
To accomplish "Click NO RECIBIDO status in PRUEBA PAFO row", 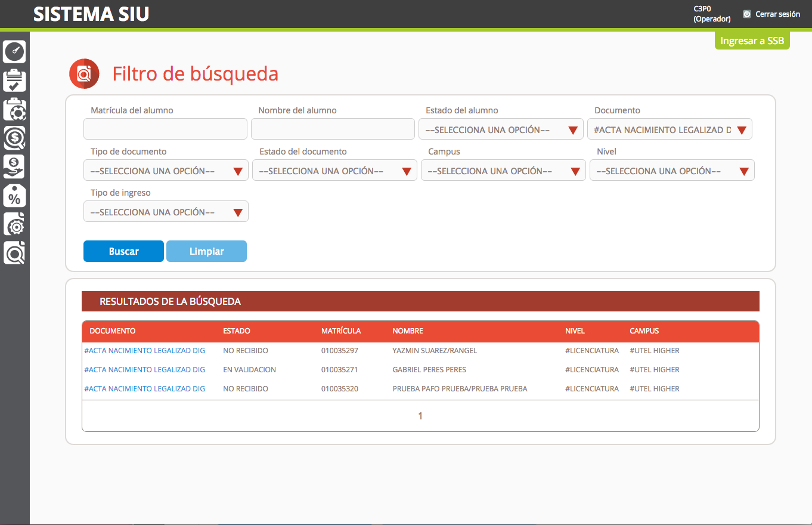I will point(246,388).
